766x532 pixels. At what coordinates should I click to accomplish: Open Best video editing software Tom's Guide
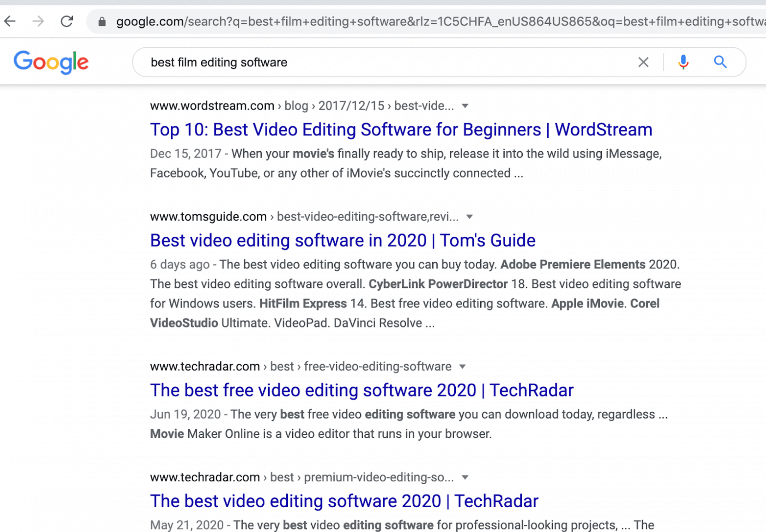[x=342, y=241]
